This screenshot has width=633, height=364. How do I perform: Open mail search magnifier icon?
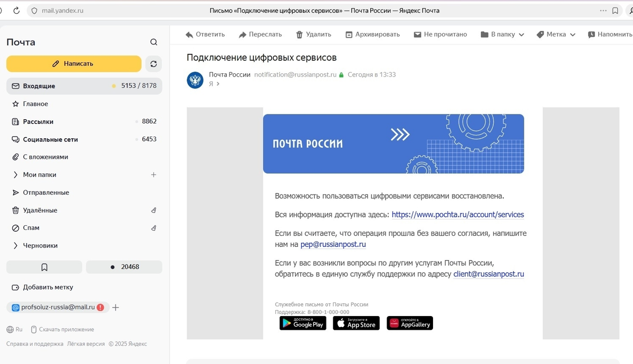154,42
